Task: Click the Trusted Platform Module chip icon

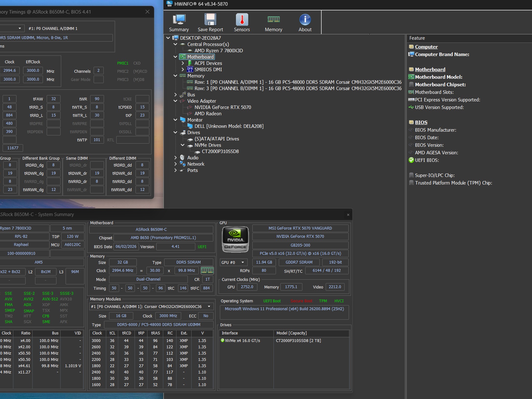Action: pyautogui.click(x=411, y=183)
